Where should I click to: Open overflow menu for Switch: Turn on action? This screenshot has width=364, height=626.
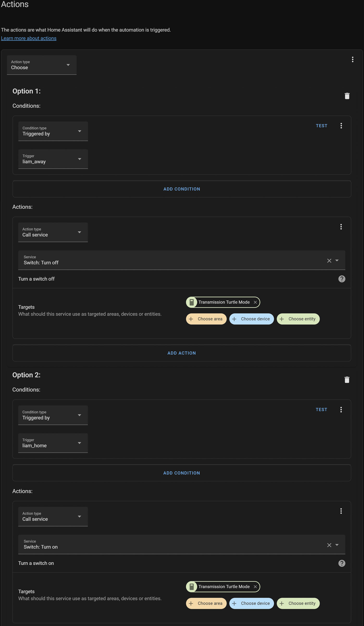coord(341,511)
